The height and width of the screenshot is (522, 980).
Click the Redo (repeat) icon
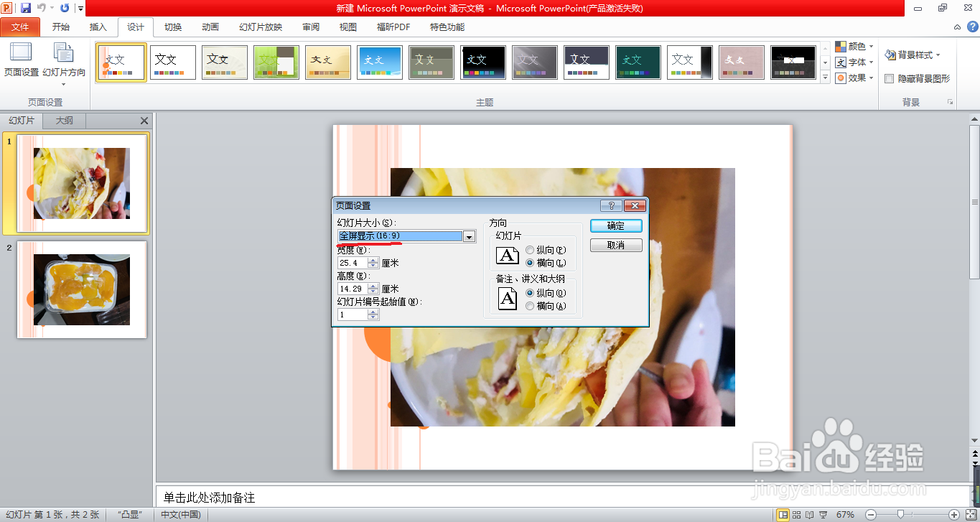point(65,8)
